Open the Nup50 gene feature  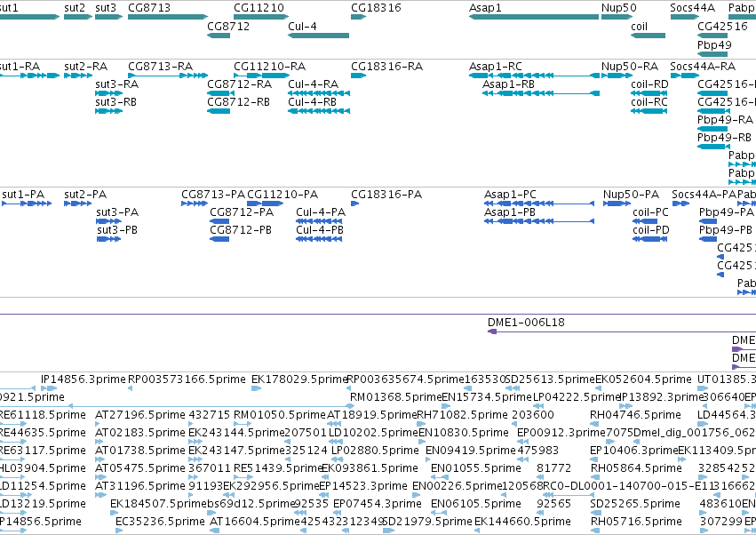[617, 17]
